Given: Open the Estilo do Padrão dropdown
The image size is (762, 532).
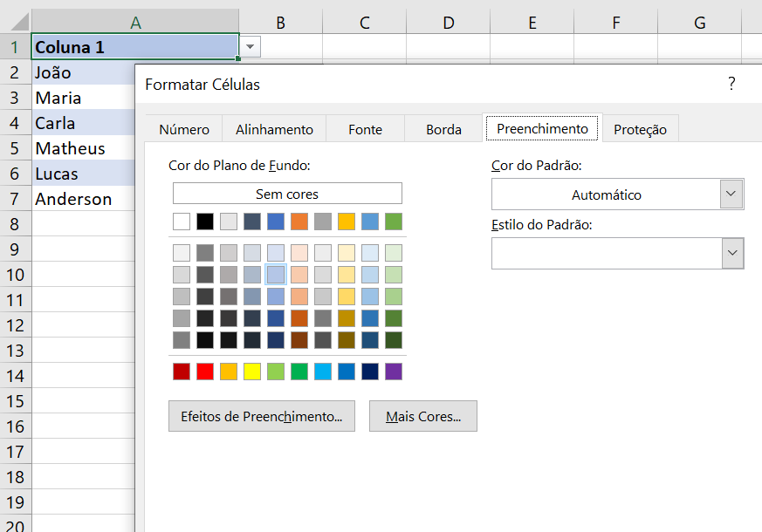Looking at the screenshot, I should point(731,253).
